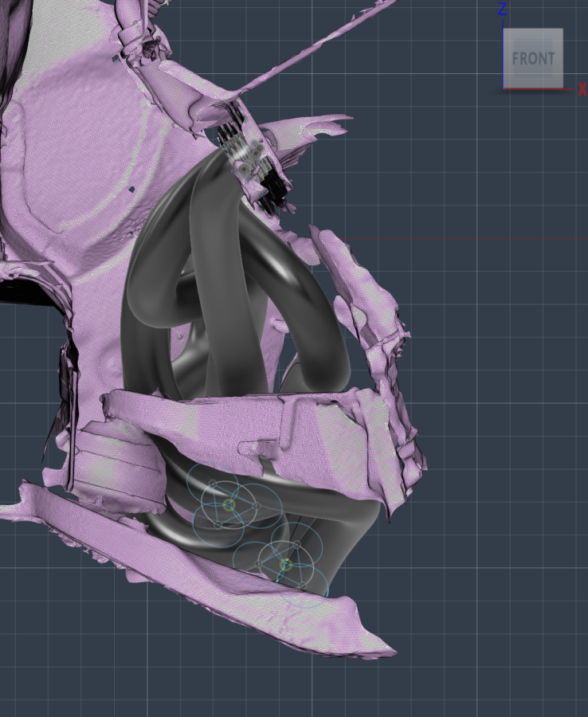
Task: Click the red X axis label
Action: coord(582,90)
